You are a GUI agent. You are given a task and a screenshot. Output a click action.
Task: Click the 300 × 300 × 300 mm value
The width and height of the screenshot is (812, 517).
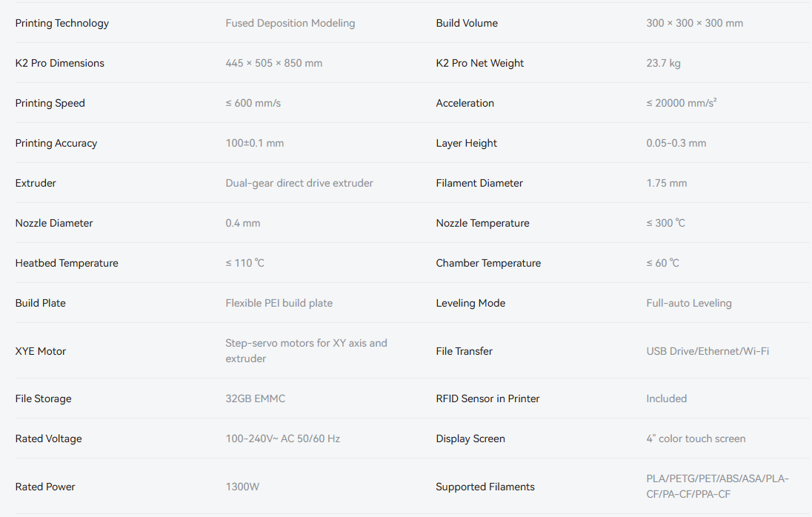694,23
